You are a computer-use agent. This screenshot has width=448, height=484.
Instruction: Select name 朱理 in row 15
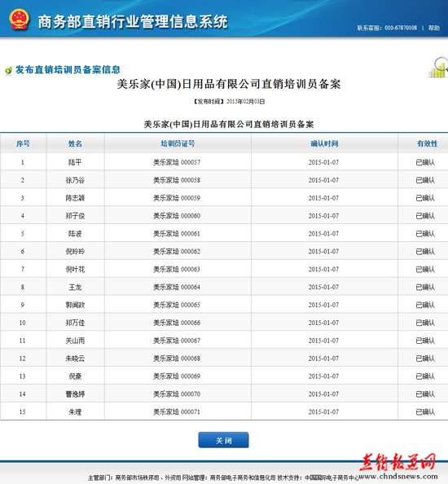(75, 411)
